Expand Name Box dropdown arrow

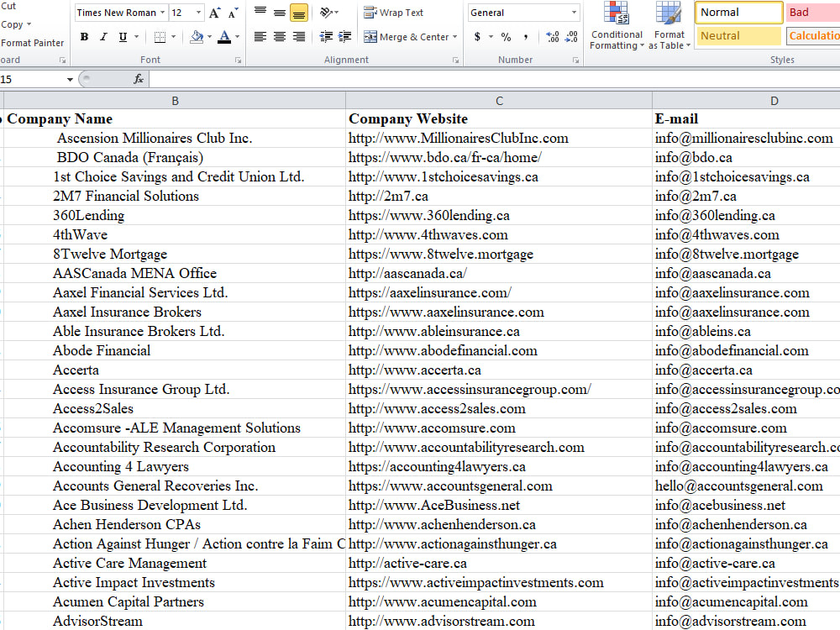(70, 80)
